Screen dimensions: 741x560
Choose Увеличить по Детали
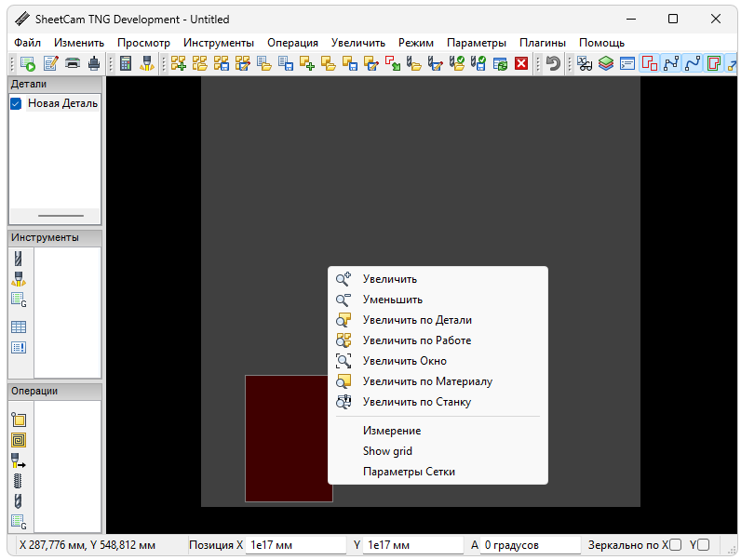click(438, 320)
